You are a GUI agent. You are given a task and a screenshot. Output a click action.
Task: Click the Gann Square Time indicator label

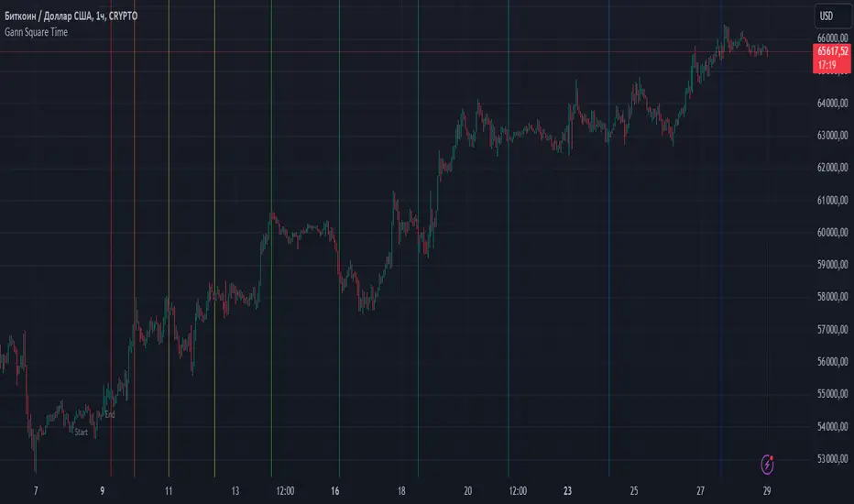point(33,32)
